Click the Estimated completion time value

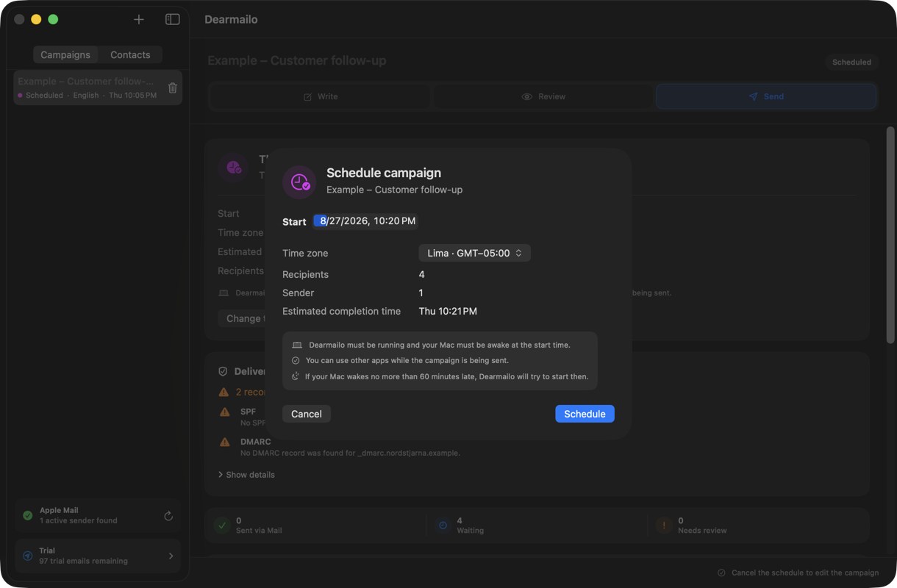pyautogui.click(x=448, y=311)
